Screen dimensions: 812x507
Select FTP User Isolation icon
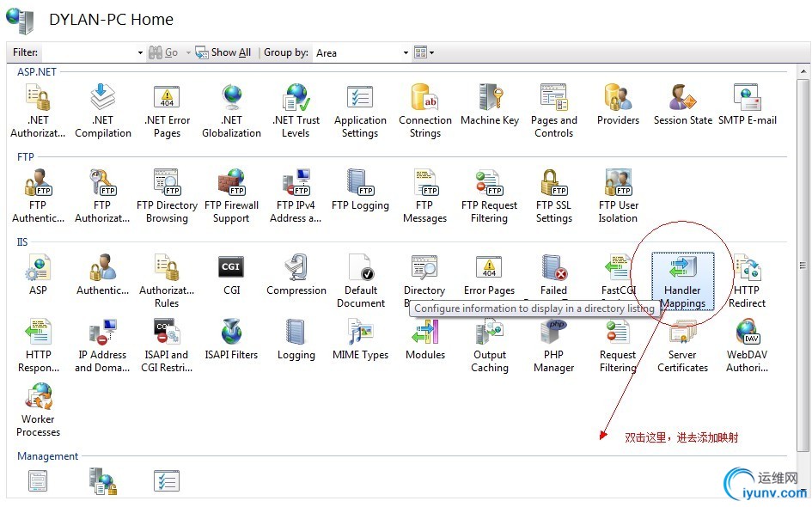[618, 196]
